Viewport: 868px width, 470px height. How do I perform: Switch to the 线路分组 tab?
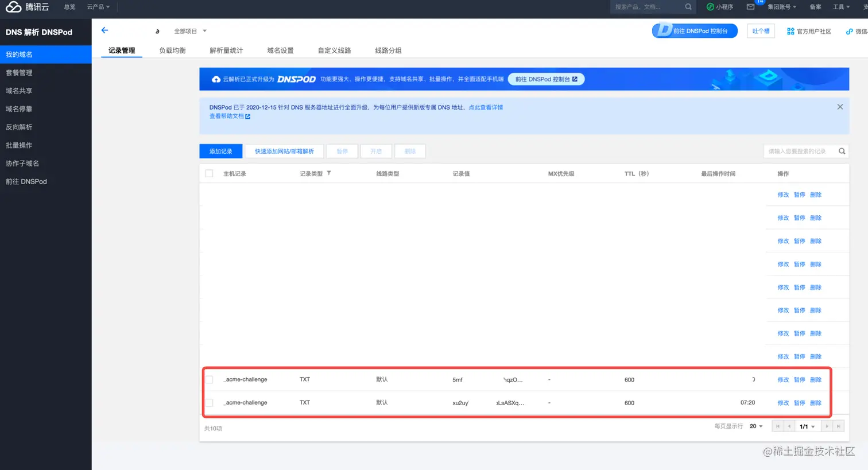click(x=388, y=51)
